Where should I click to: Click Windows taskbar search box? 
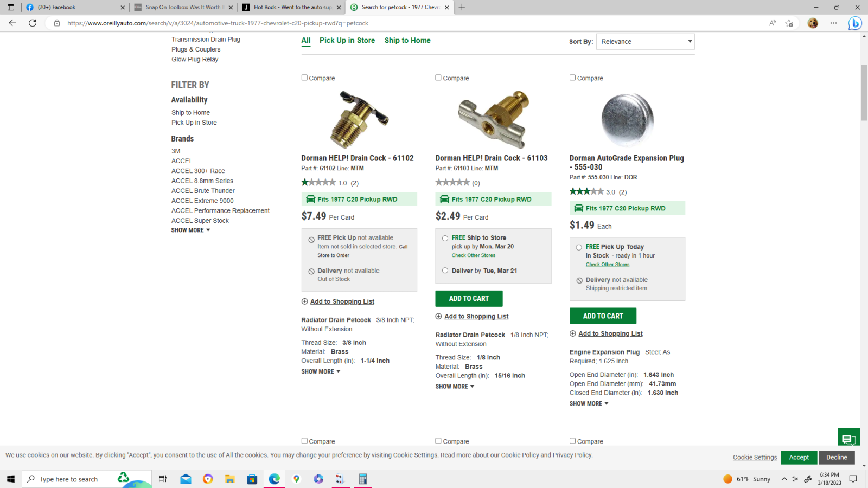[x=87, y=479]
